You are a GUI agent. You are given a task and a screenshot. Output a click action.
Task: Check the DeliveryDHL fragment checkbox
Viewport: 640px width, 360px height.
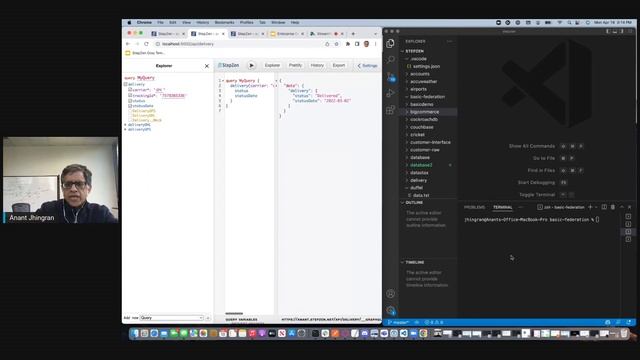click(130, 116)
